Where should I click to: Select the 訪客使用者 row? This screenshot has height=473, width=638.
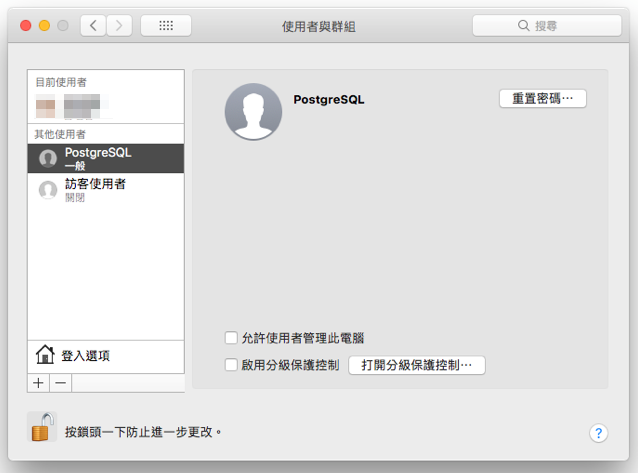(x=106, y=190)
